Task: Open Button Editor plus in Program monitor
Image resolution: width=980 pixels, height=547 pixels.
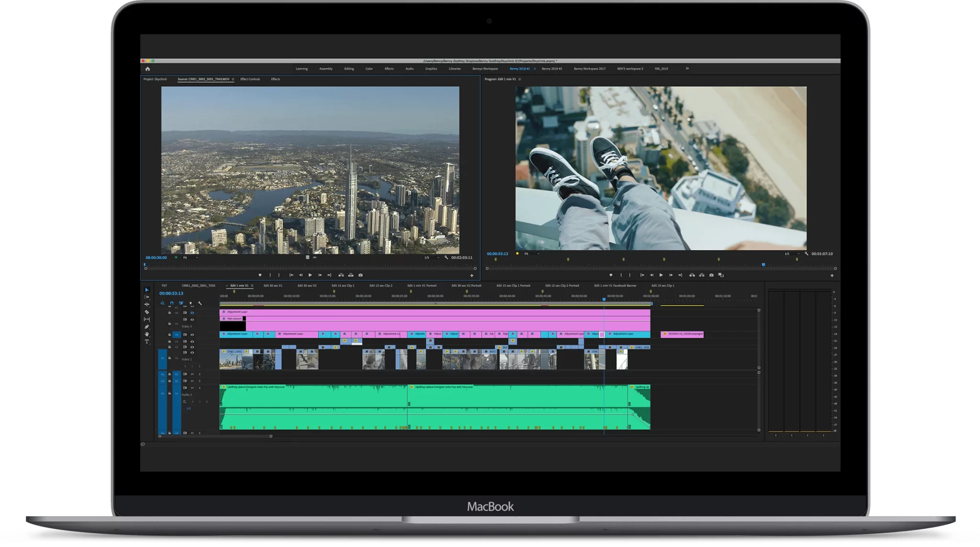Action: [x=832, y=275]
